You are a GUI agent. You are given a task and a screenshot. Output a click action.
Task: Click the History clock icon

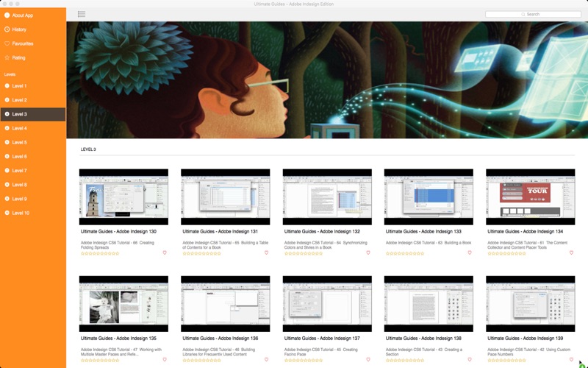[7, 29]
